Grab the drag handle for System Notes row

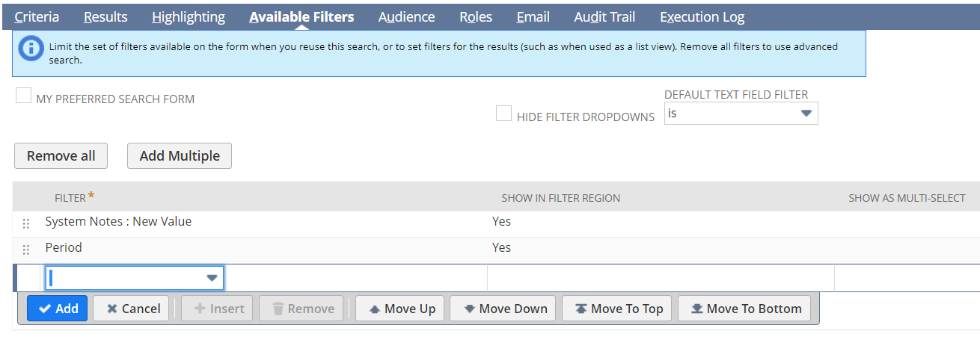pyautogui.click(x=26, y=223)
